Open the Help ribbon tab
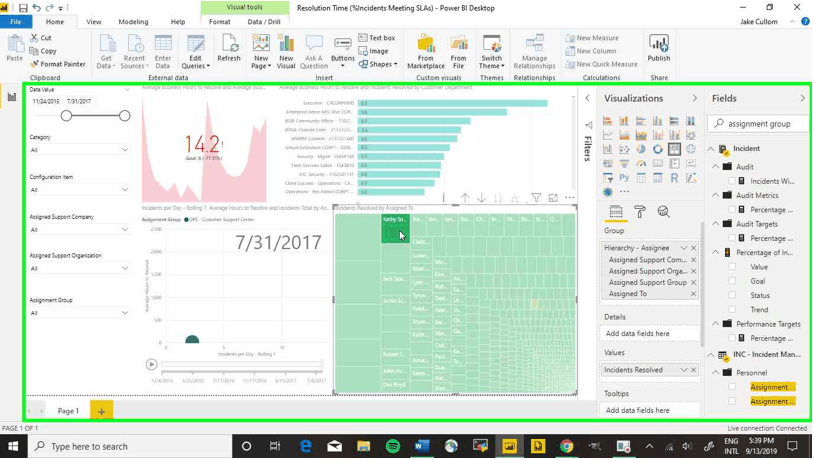Viewport: 814px width, 460px height. point(178,22)
